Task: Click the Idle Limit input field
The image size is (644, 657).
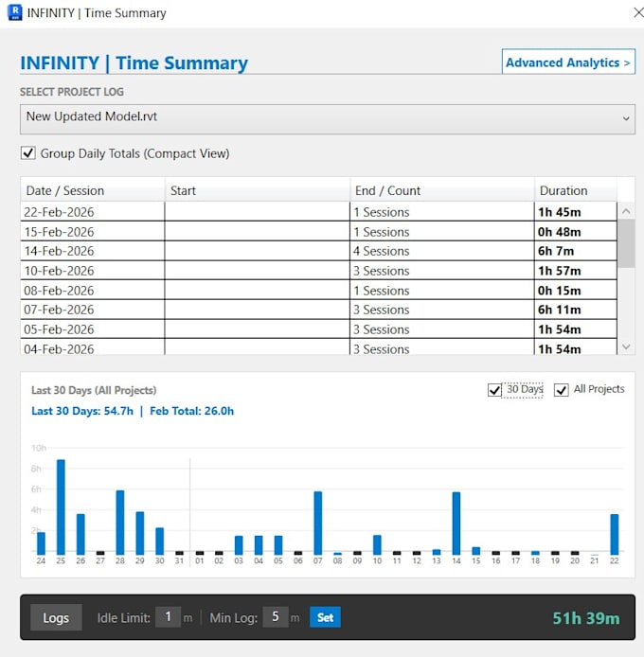Action: (169, 617)
